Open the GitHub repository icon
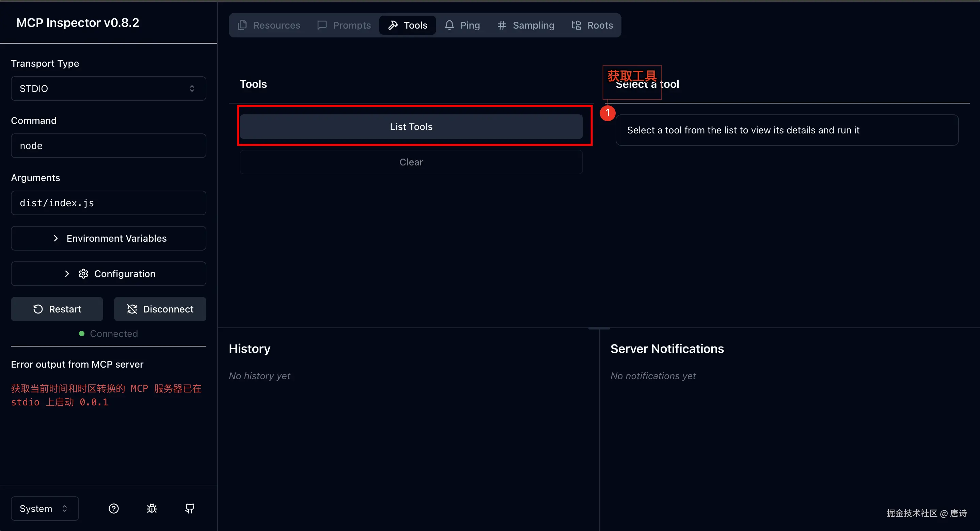Image resolution: width=980 pixels, height=531 pixels. click(189, 509)
